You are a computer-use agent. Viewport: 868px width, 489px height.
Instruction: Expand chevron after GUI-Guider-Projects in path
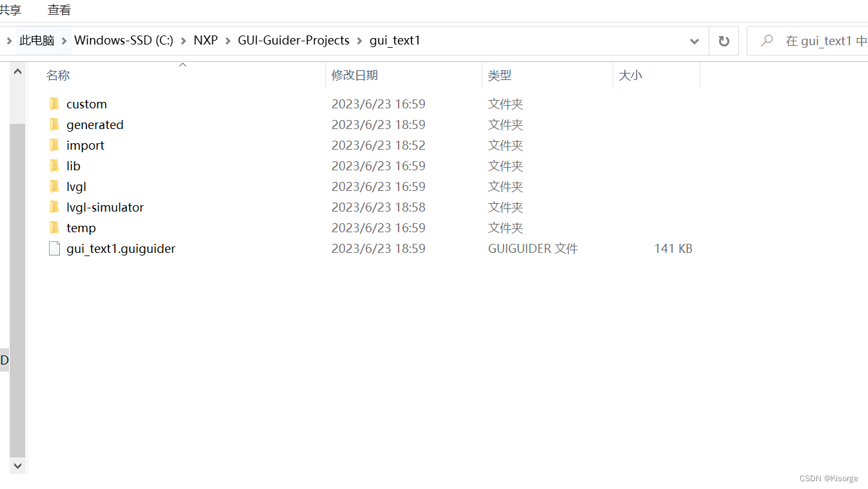(x=360, y=41)
